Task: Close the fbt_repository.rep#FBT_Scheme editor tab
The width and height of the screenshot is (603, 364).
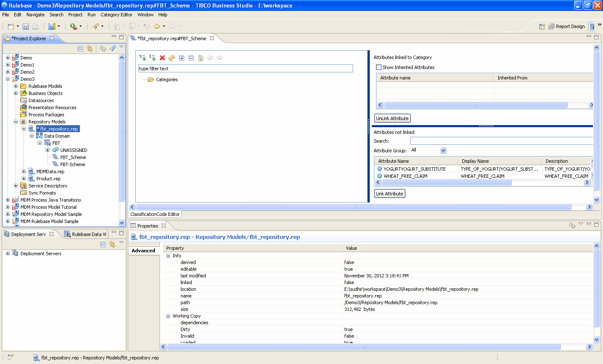Action: point(212,38)
